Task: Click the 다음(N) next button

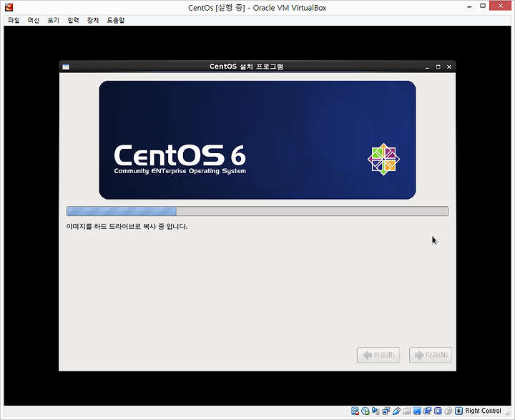Action: 431,355
